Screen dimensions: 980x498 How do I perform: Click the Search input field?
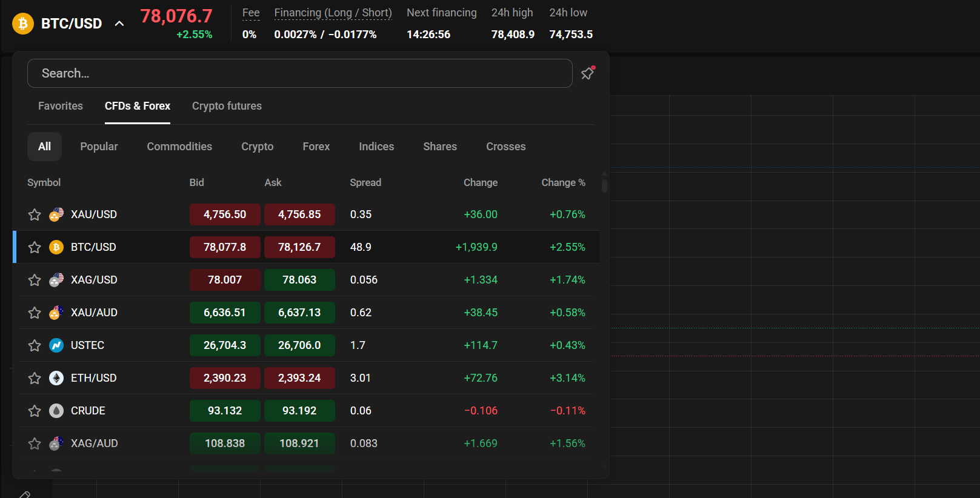(x=299, y=73)
